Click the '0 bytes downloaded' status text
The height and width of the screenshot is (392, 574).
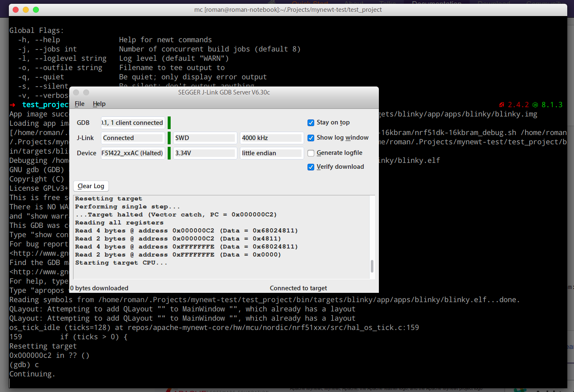coord(99,288)
